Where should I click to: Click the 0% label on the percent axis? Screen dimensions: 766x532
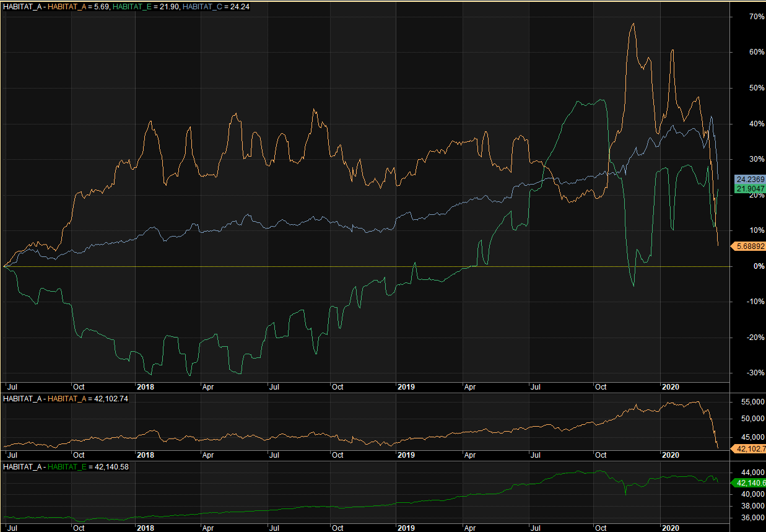click(x=759, y=266)
